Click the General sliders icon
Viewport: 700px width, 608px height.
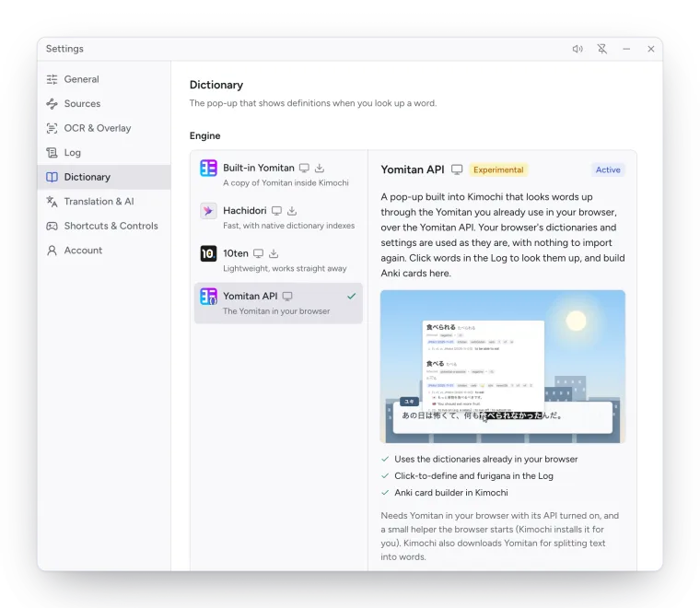tap(52, 79)
